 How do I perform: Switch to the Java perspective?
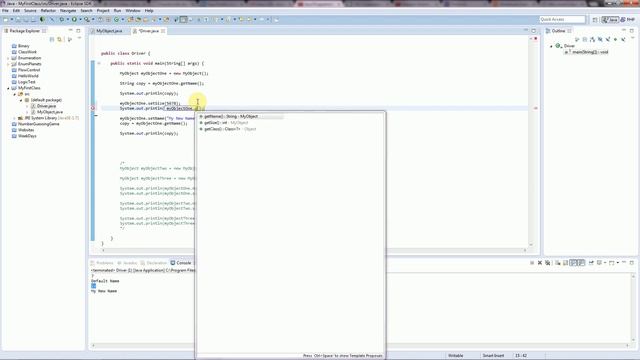pos(610,20)
